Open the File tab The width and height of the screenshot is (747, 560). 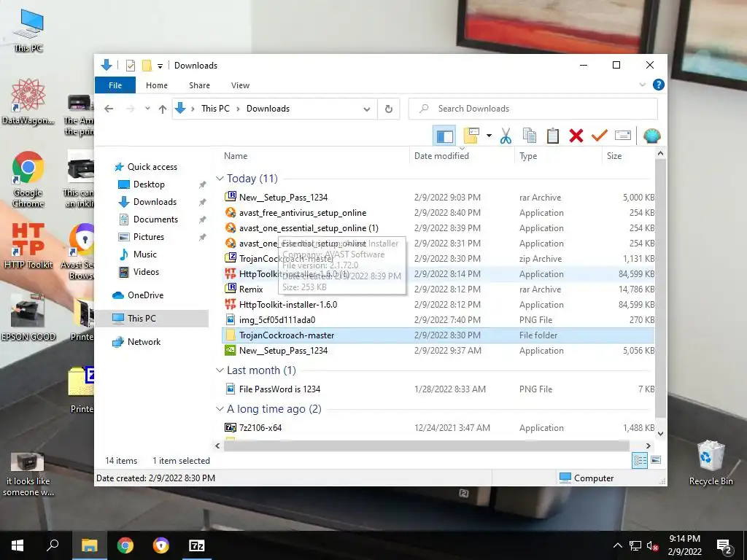tap(115, 85)
